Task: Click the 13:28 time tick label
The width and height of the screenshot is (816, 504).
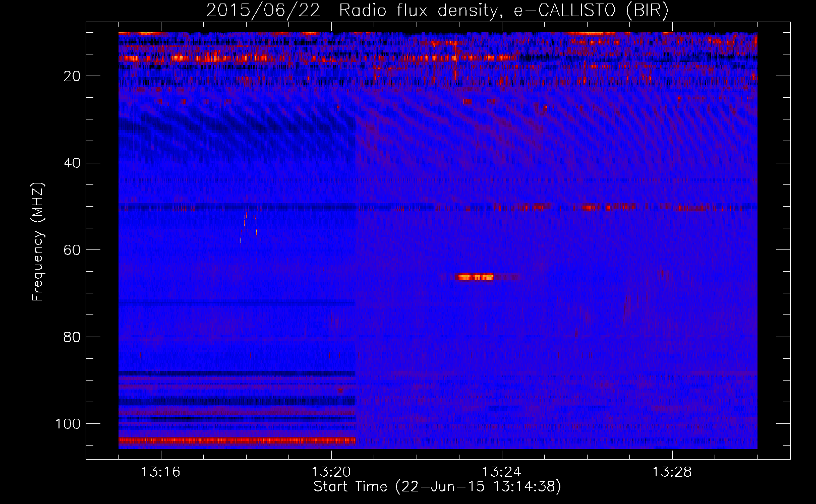Action: coord(672,472)
